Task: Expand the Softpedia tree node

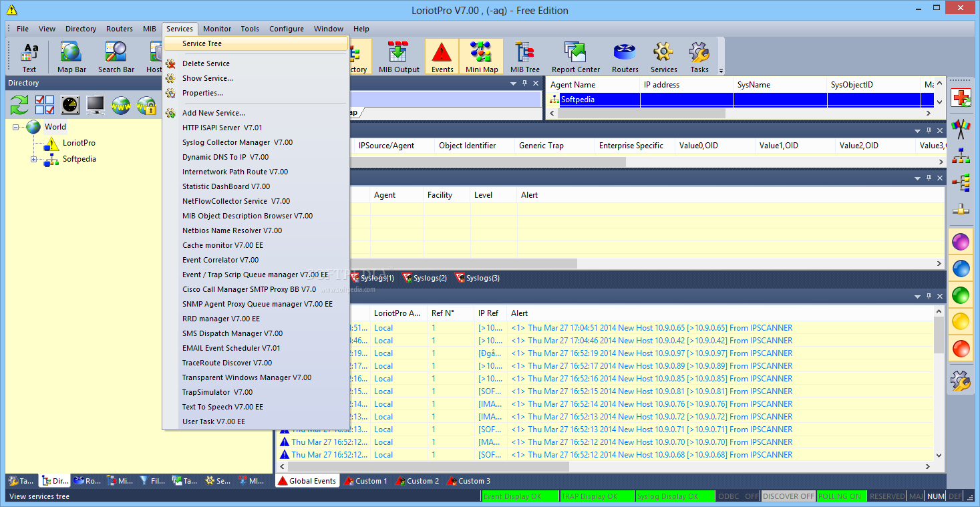Action: 34,159
